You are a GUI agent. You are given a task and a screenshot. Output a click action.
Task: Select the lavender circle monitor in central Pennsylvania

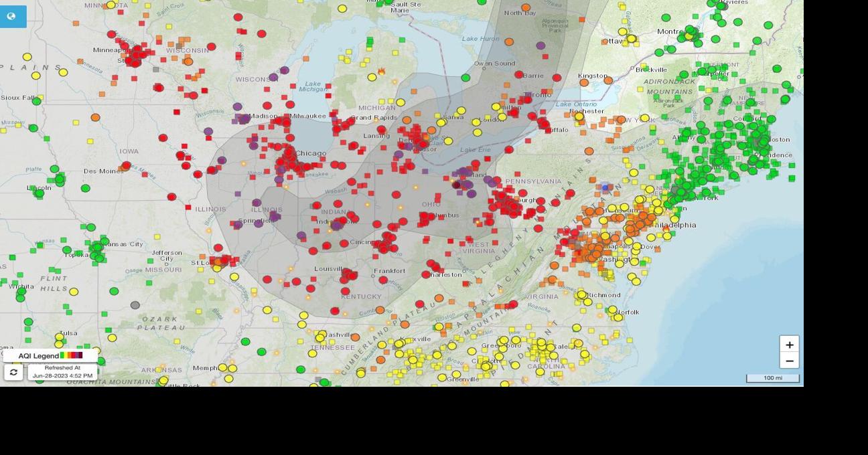click(605, 187)
